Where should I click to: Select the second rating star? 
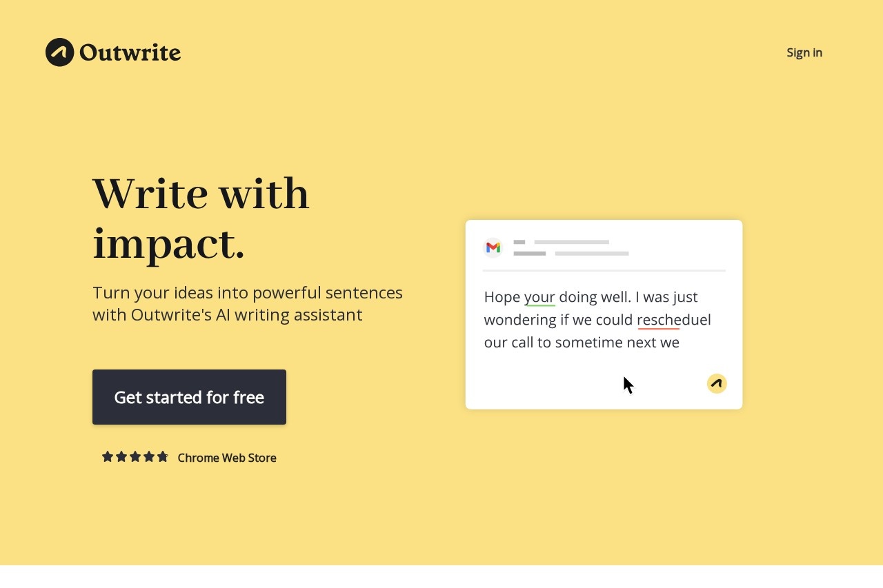pos(121,456)
